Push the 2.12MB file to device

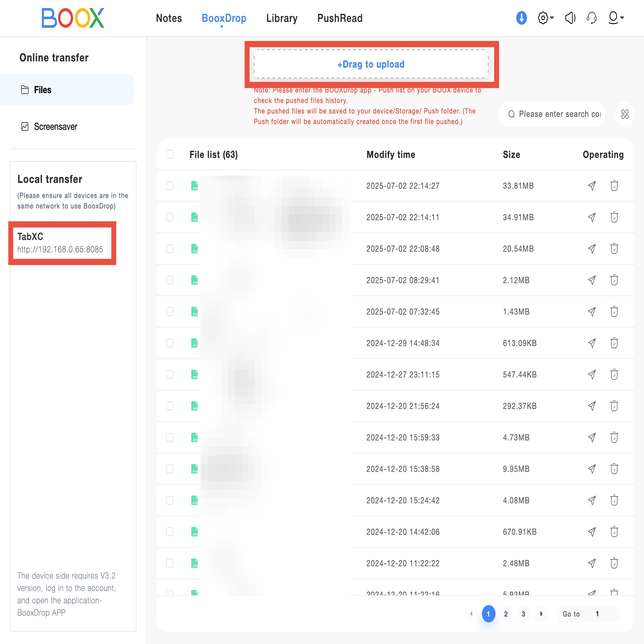point(592,280)
